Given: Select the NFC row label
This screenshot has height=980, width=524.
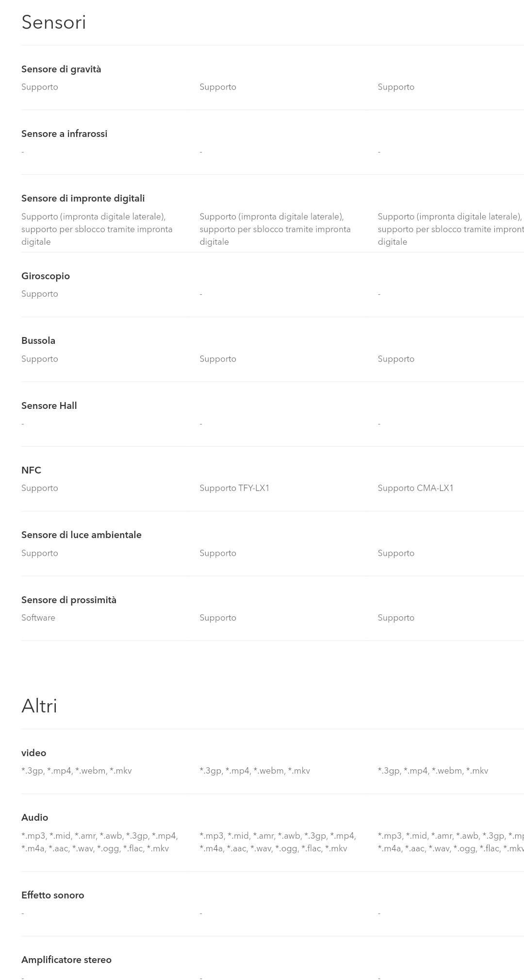Looking at the screenshot, I should coord(31,470).
